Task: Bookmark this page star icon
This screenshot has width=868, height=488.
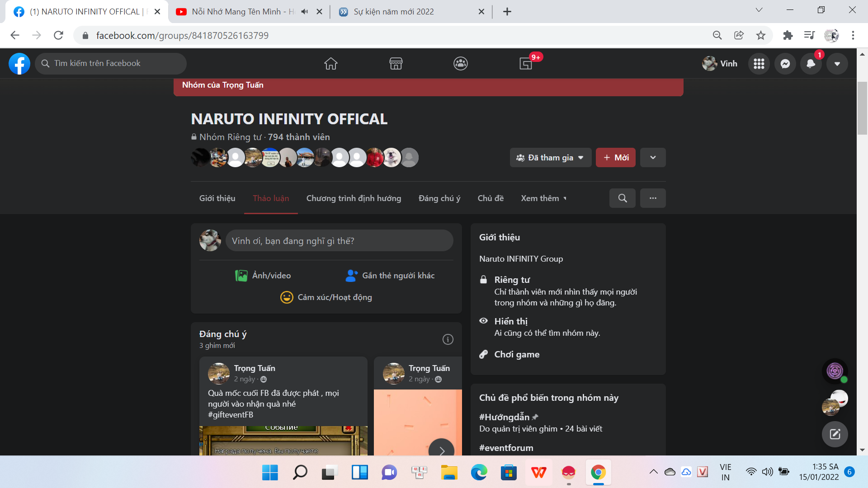Action: 761,35
